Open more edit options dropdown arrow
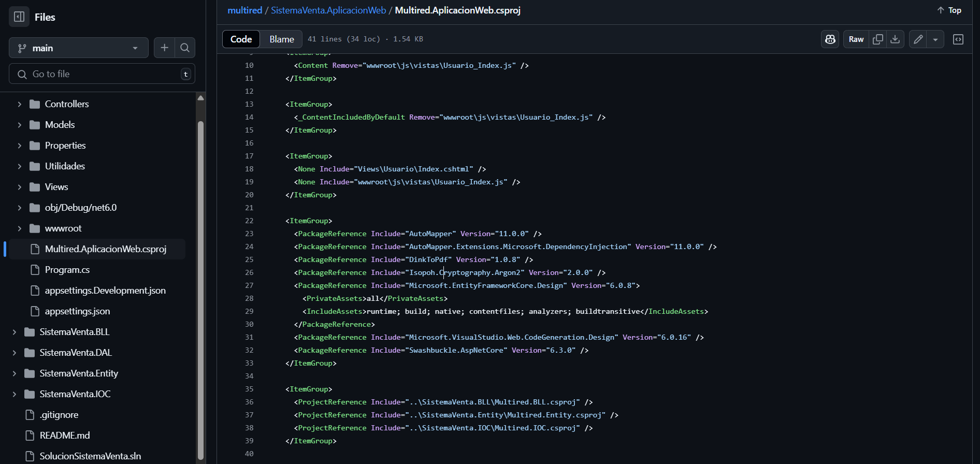The image size is (980, 464). 935,39
